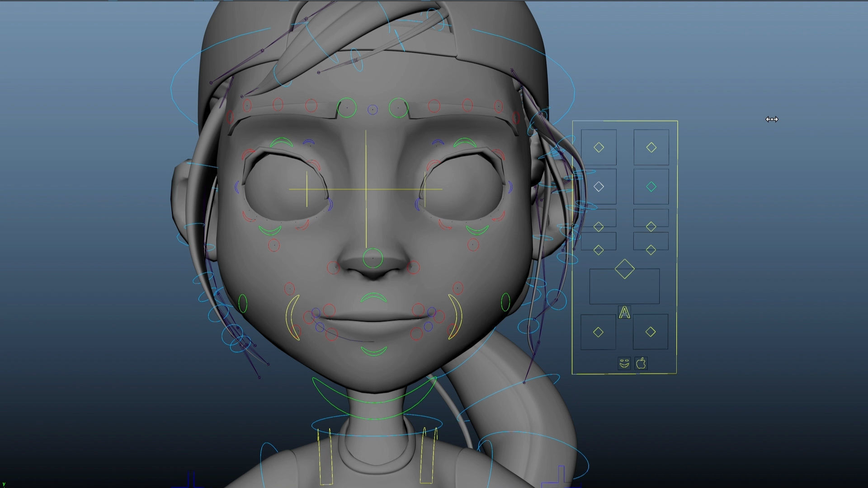Select red nostril circle on screen-right
This screenshot has width=868, height=488.
tap(413, 267)
